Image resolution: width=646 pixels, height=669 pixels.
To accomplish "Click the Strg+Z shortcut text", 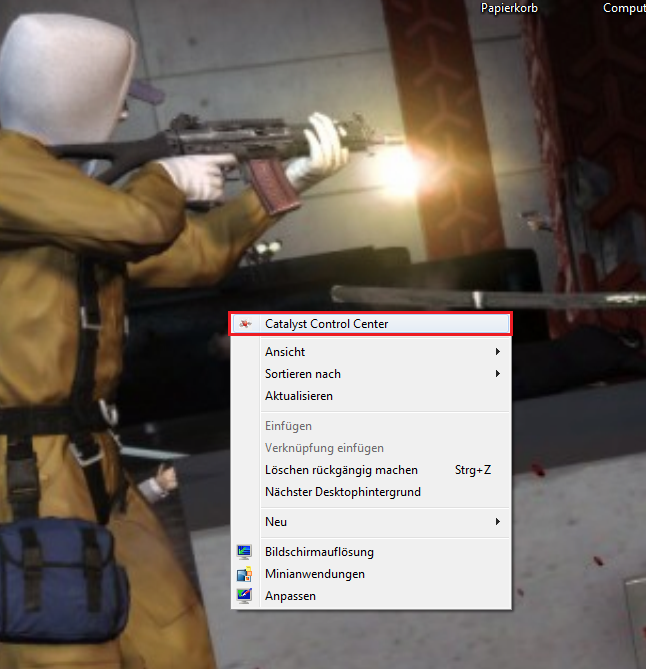I will click(473, 470).
